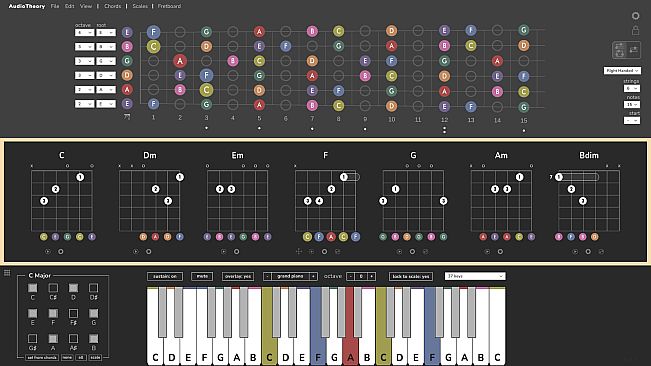Click the circle icon under the F chord
This screenshot has width=651, height=366.
[324, 251]
